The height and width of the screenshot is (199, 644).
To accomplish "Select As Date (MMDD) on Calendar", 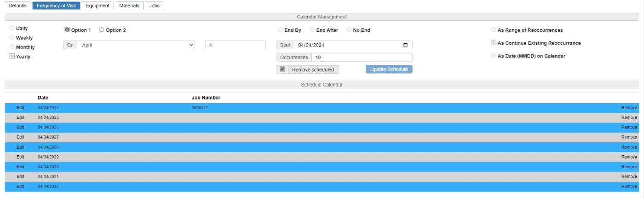I will tap(494, 56).
